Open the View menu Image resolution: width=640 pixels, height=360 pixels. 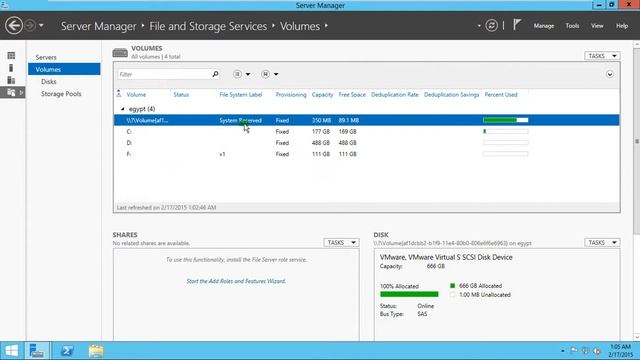597,26
